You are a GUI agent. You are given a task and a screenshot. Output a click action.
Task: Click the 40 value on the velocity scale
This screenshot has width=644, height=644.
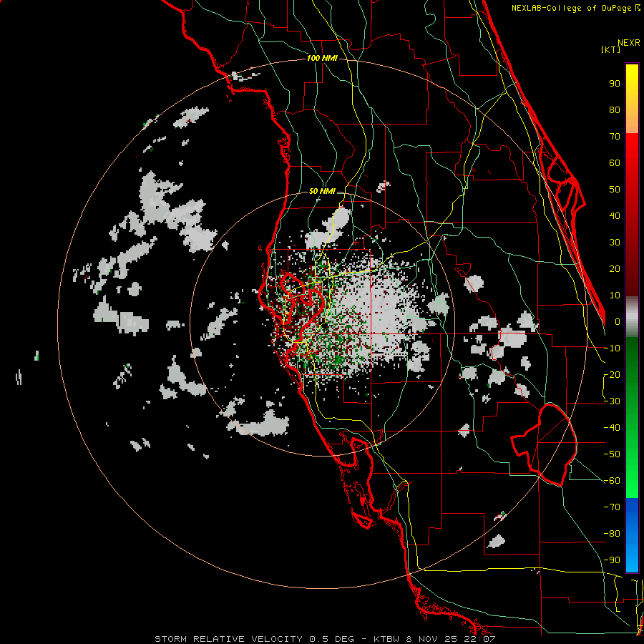[x=615, y=216]
